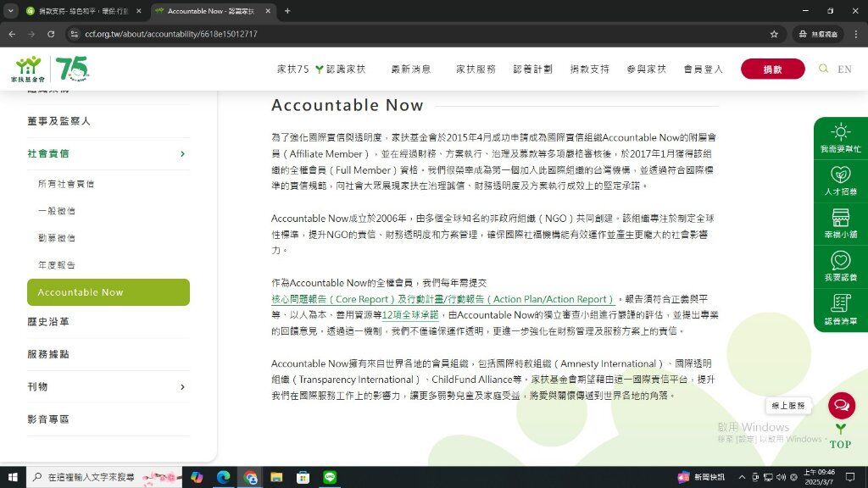Open Chrome three-dot menu
Image resolution: width=868 pixels, height=488 pixels.
(856, 34)
